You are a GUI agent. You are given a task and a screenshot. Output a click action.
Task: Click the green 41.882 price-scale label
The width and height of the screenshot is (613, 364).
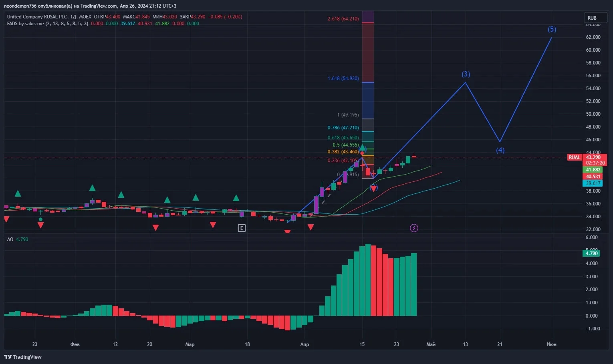(593, 170)
